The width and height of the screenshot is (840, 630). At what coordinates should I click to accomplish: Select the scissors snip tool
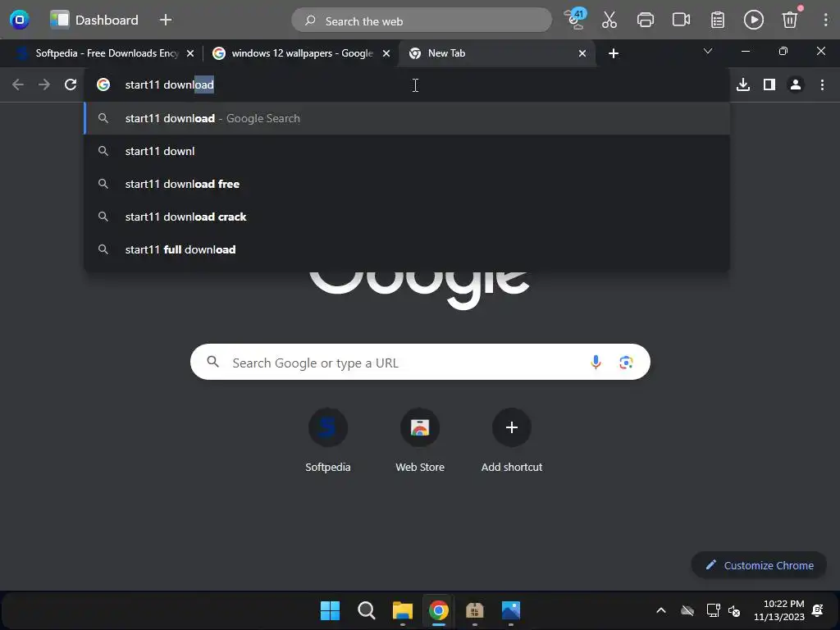click(x=609, y=20)
